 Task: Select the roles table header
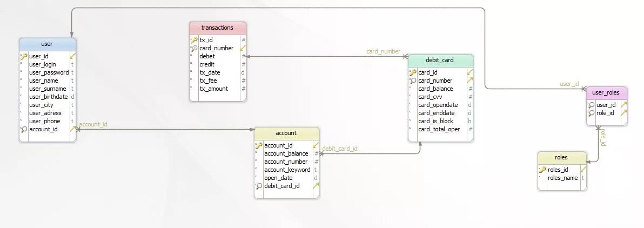pos(561,158)
